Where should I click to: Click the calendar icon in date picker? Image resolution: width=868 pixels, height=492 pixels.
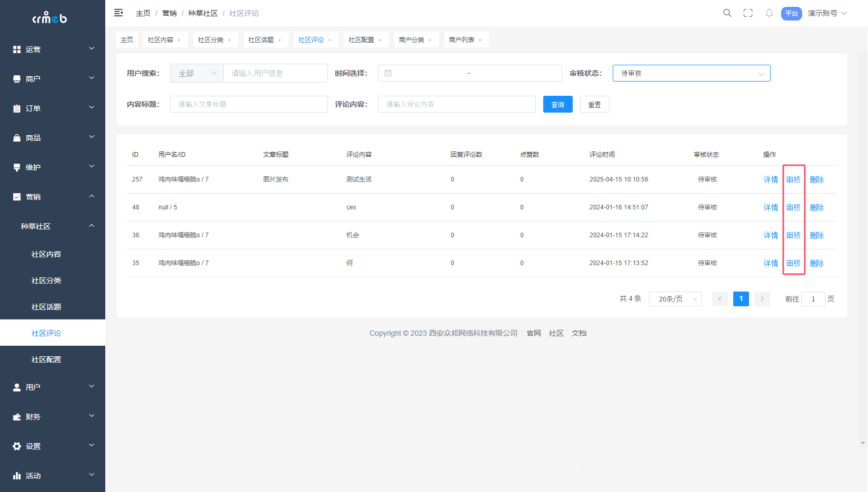(x=388, y=73)
